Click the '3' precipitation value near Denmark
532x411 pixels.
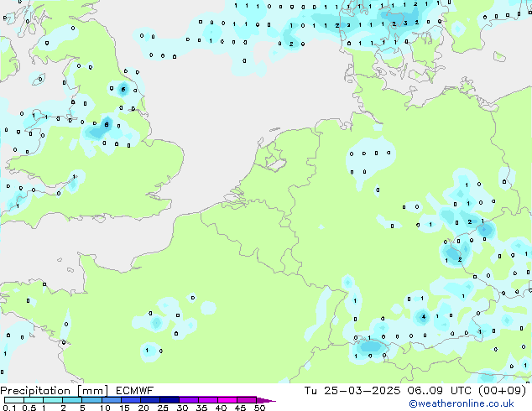pos(405,23)
